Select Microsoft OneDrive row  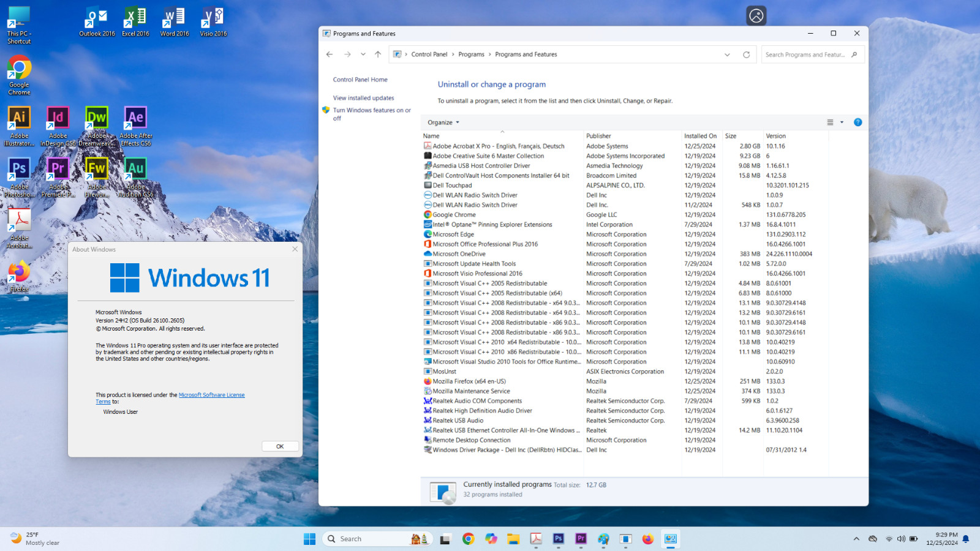tap(625, 254)
